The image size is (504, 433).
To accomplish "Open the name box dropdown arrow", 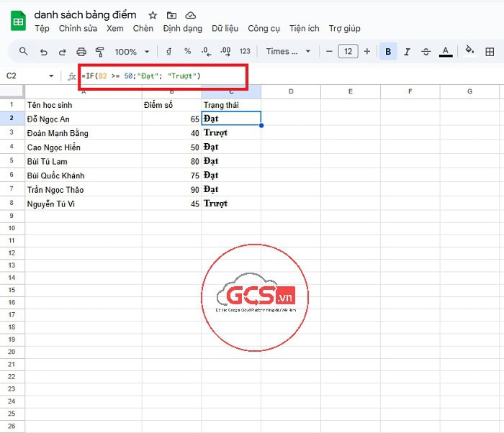I will 51,76.
